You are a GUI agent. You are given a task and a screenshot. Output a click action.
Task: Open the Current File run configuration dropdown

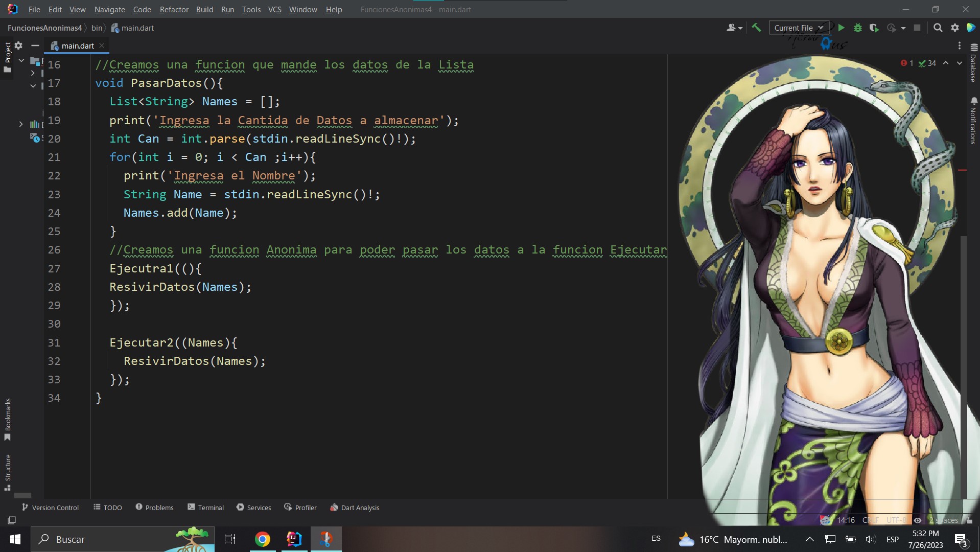click(798, 28)
